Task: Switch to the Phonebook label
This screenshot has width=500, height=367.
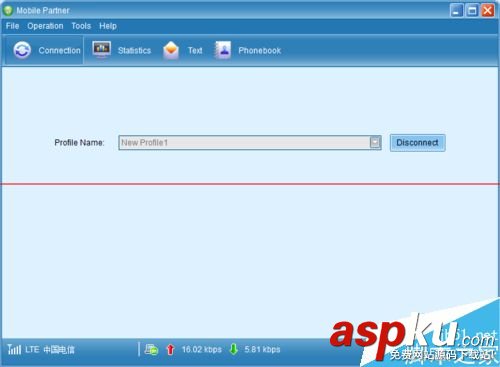Action: [260, 50]
